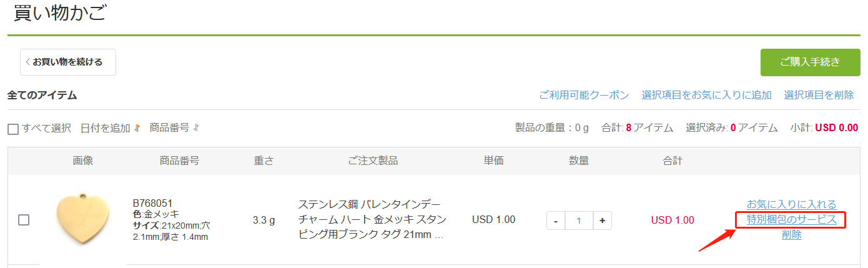Click 選択項目を削除 link
The height and width of the screenshot is (268, 868).
pos(819,95)
